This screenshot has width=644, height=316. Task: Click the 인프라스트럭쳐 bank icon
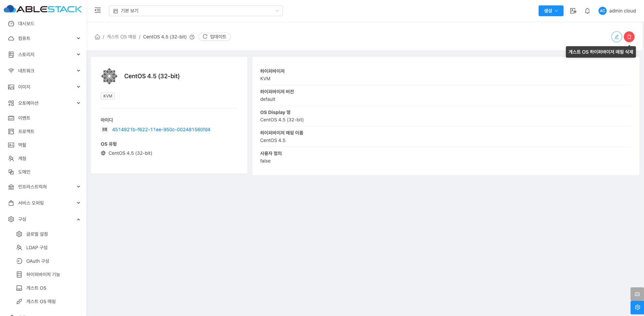11,187
